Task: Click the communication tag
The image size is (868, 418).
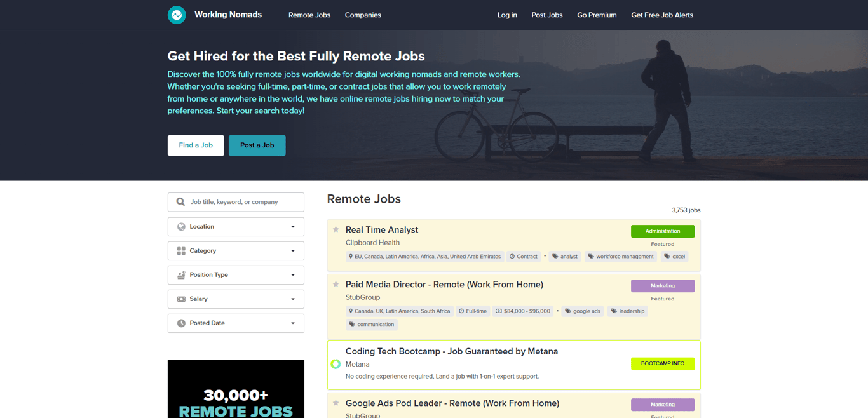Action: point(372,325)
